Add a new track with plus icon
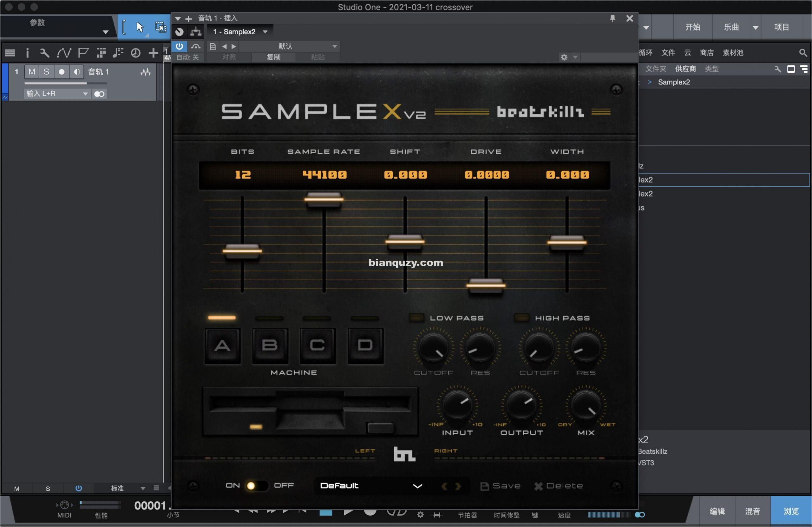Screen dimensions: 812x527 [x=153, y=53]
